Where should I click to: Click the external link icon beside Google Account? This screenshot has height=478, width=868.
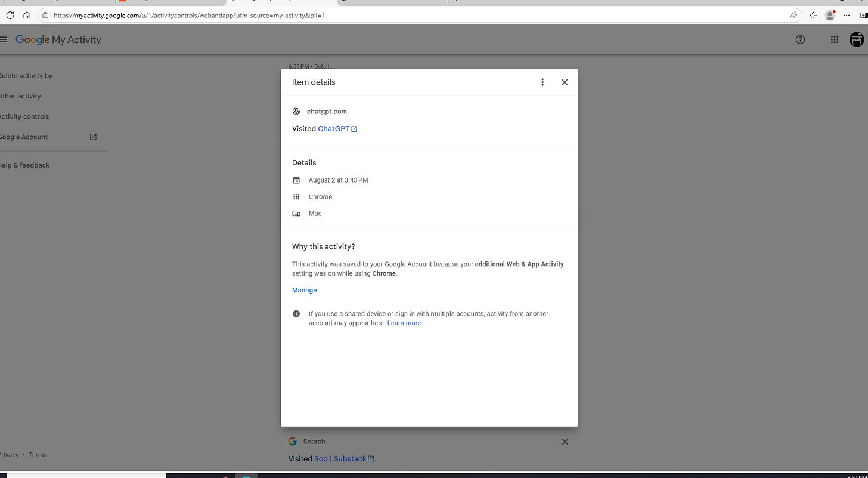pyautogui.click(x=93, y=137)
